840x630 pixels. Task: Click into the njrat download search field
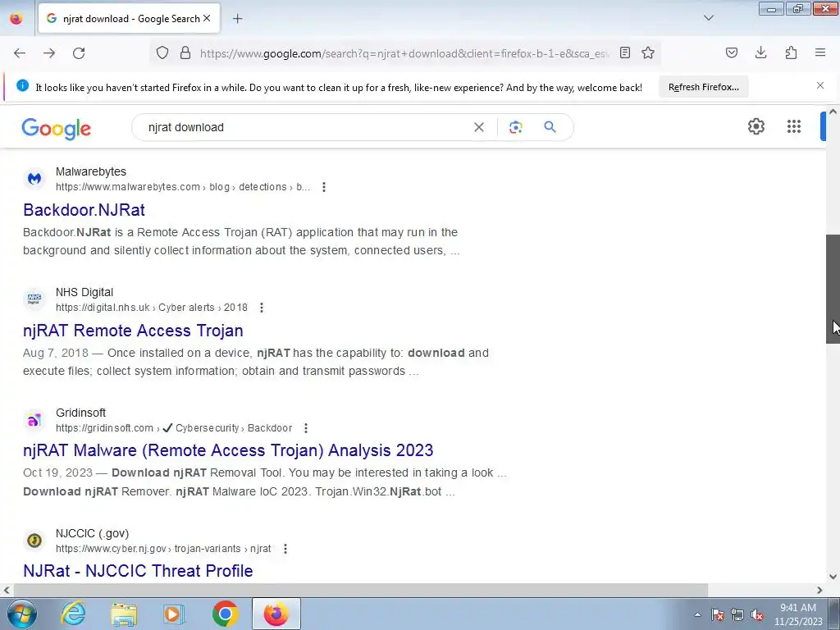tap(305, 127)
